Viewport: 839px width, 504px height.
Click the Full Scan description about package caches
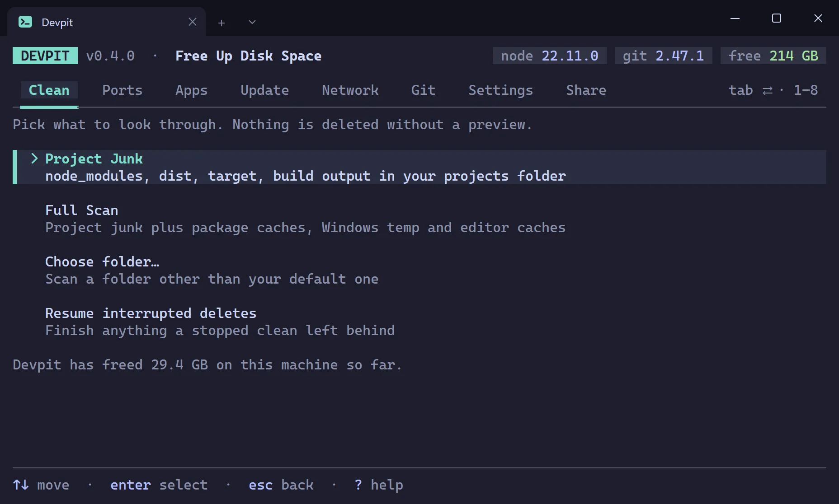point(306,227)
